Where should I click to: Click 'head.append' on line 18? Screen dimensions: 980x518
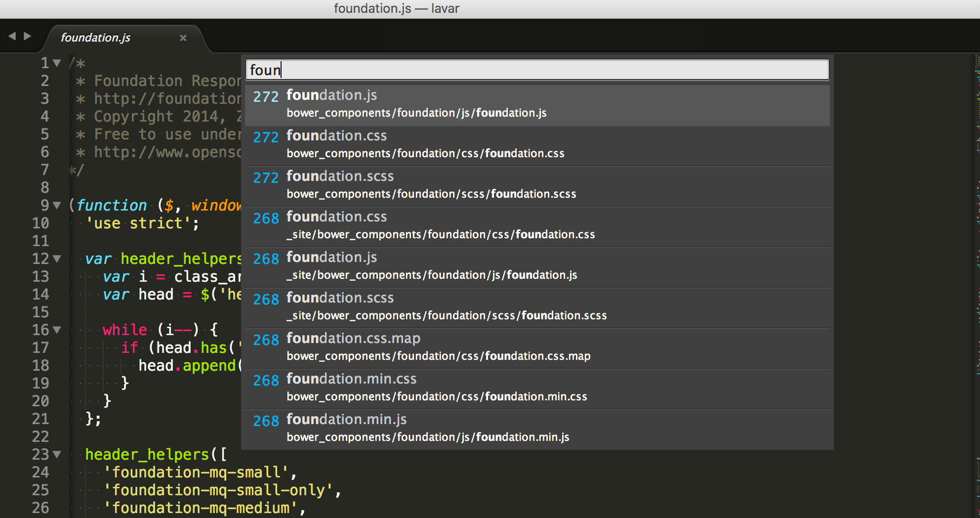pyautogui.click(x=187, y=366)
